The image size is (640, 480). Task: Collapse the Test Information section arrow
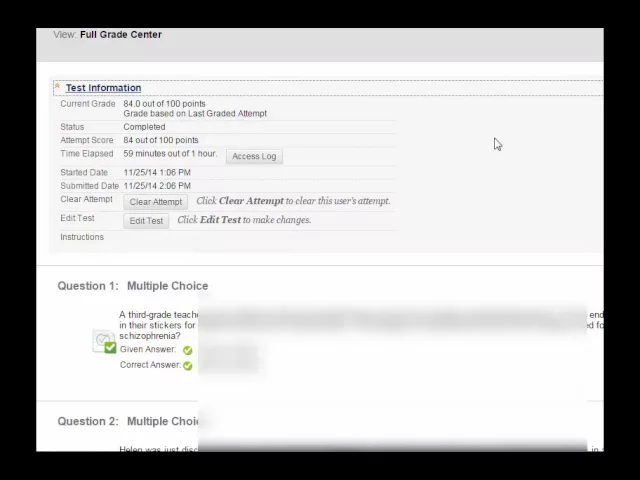[57, 86]
